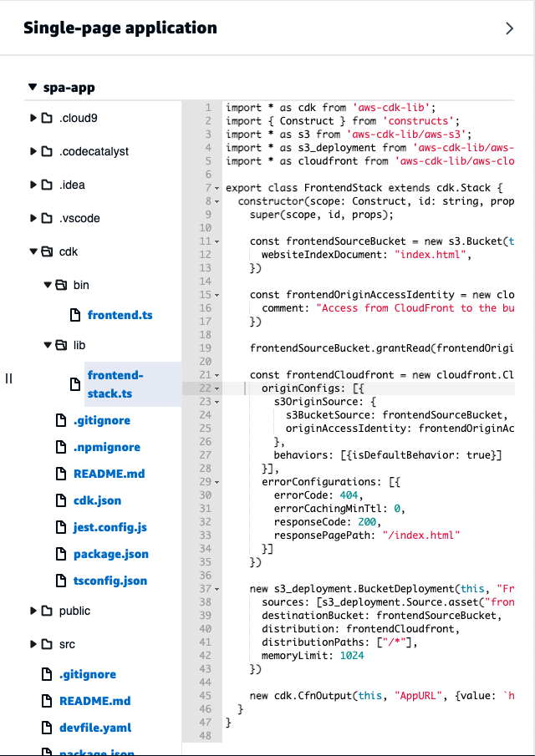This screenshot has width=535, height=756.
Task: Fold the BucketDeployment block at line 37
Action: pos(217,589)
